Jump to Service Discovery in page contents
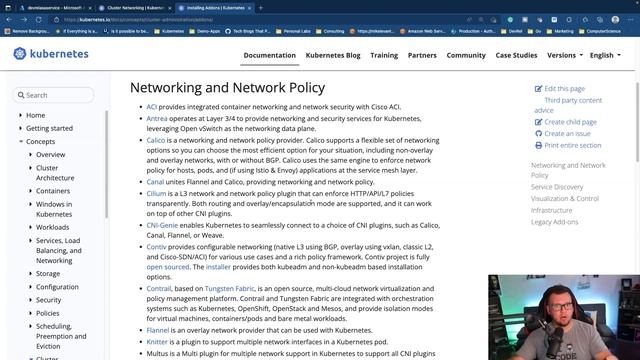 pos(557,187)
